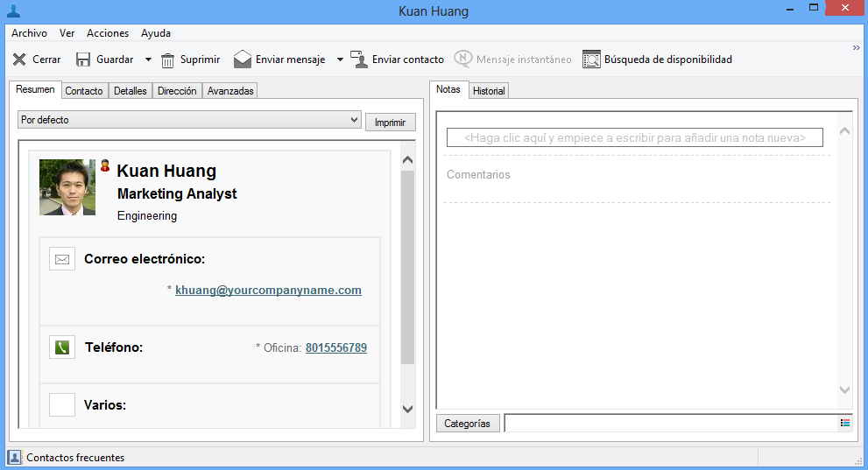This screenshot has width=868, height=470.
Task: Minimize the Kuan Huang window
Action: 790,8
